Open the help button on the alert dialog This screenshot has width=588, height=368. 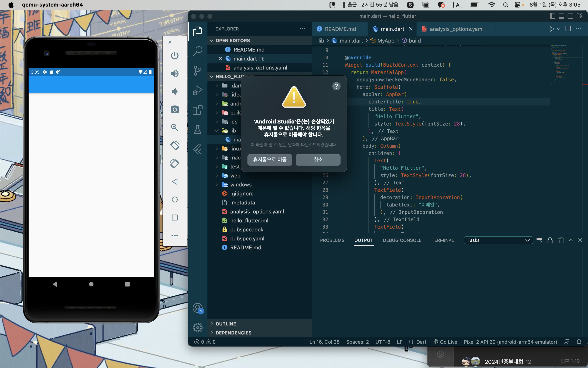(x=336, y=86)
